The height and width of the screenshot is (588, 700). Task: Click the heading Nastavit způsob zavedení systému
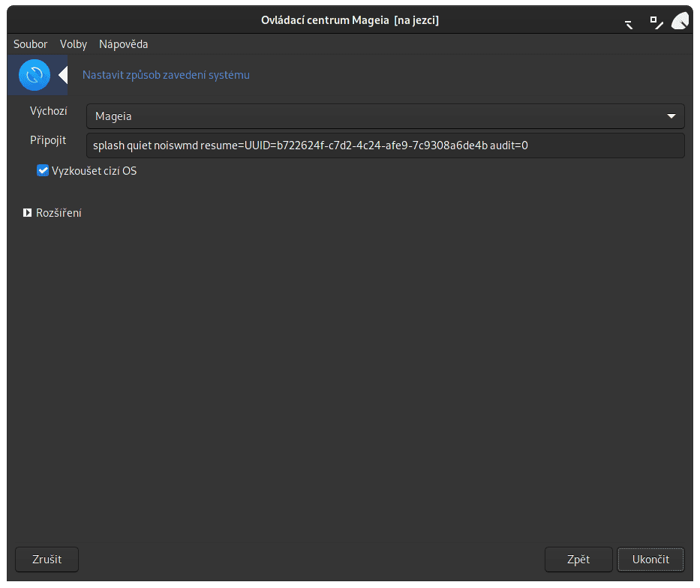165,75
